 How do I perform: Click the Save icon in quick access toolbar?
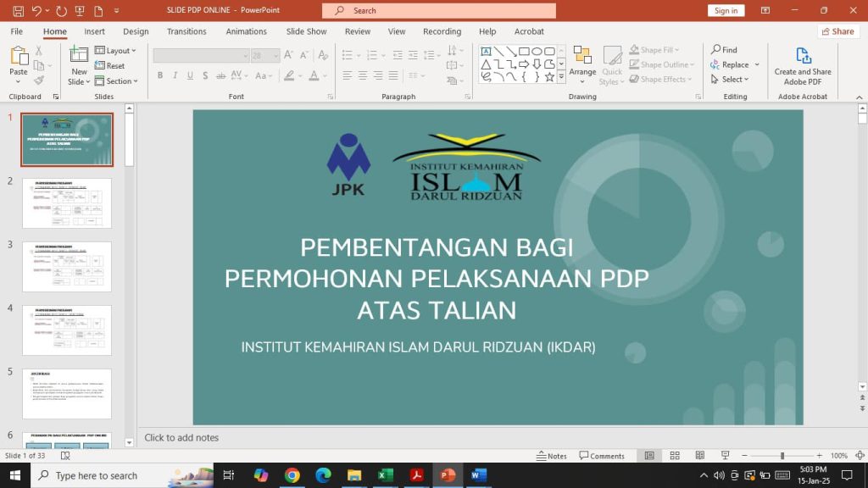click(19, 10)
